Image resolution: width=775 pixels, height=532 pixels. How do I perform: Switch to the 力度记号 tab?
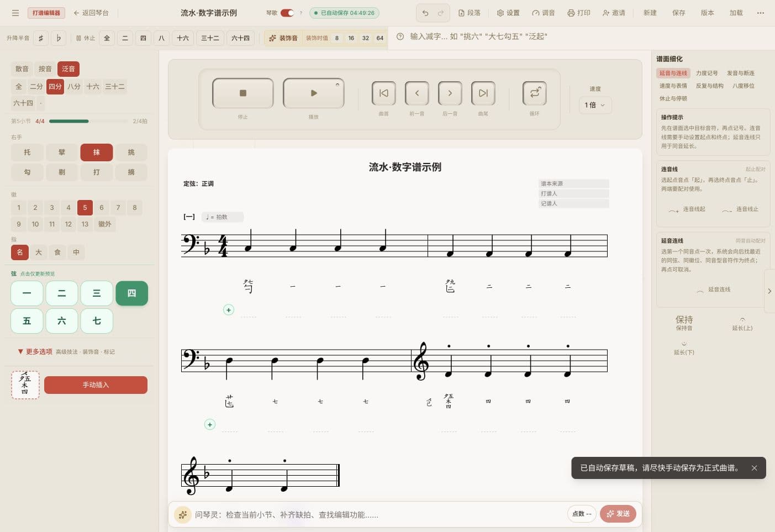click(x=707, y=73)
